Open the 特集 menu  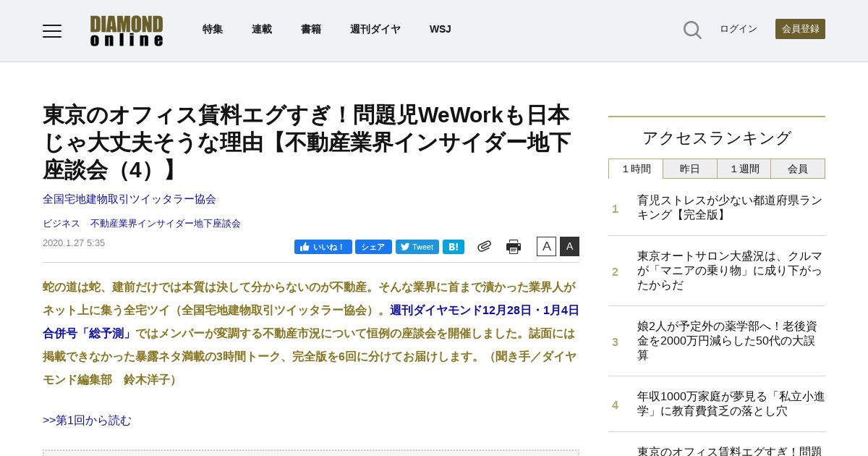click(x=213, y=29)
